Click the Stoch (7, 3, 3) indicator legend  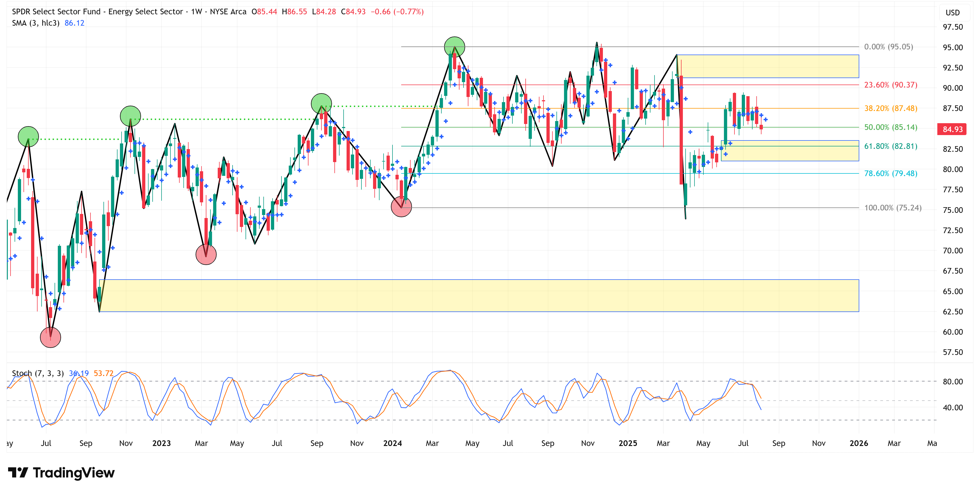click(x=38, y=373)
